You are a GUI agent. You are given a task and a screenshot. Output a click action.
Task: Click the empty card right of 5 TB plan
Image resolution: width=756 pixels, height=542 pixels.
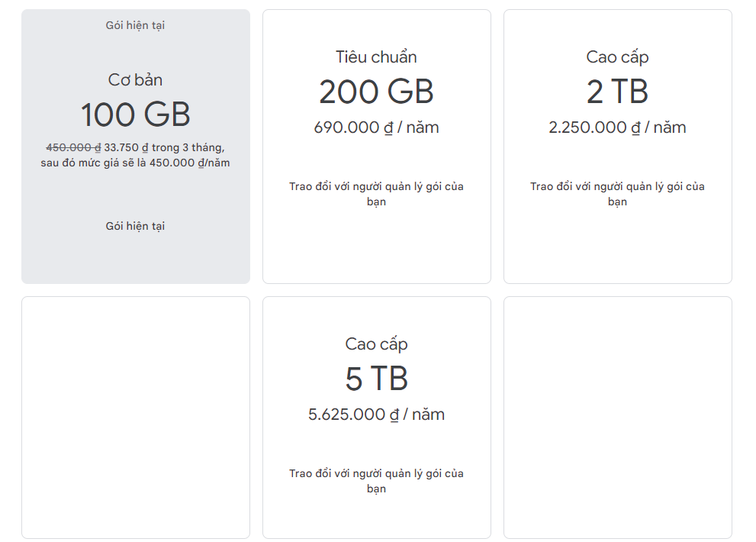[x=617, y=418]
